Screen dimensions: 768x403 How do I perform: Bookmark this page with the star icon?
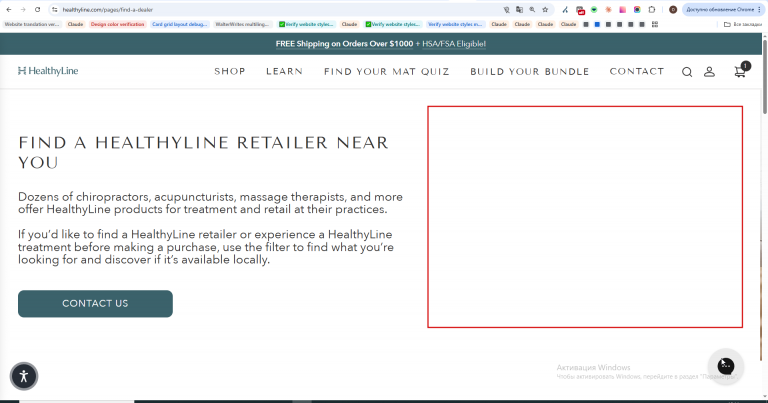545,9
